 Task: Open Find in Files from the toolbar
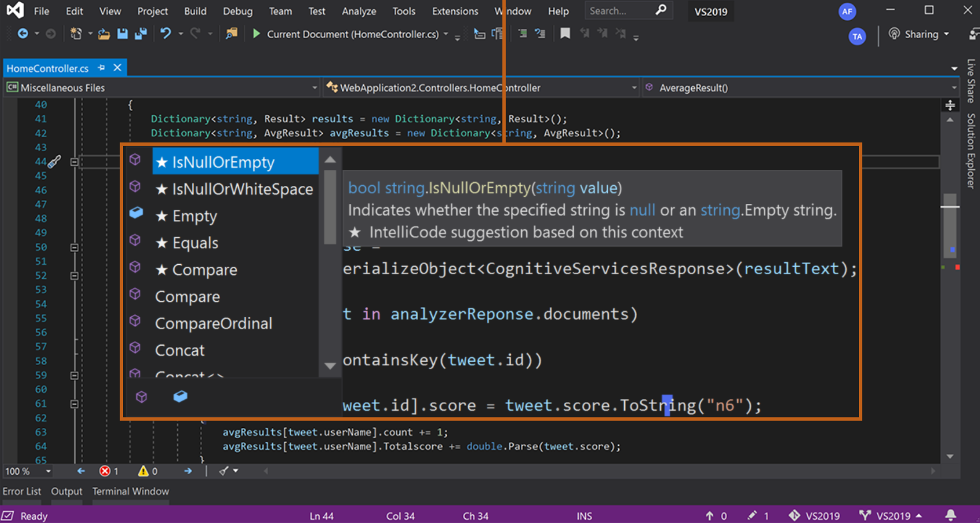coord(231,33)
